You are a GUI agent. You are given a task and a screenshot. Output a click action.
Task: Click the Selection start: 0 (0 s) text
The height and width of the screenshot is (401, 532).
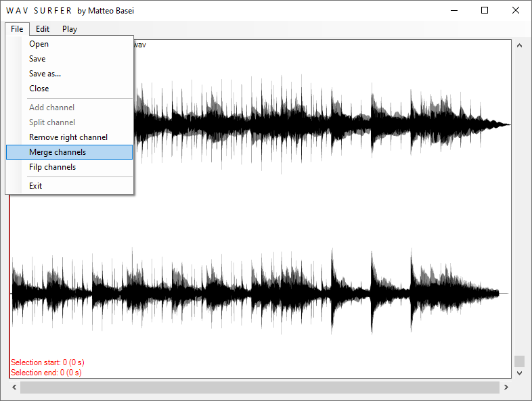click(x=47, y=362)
